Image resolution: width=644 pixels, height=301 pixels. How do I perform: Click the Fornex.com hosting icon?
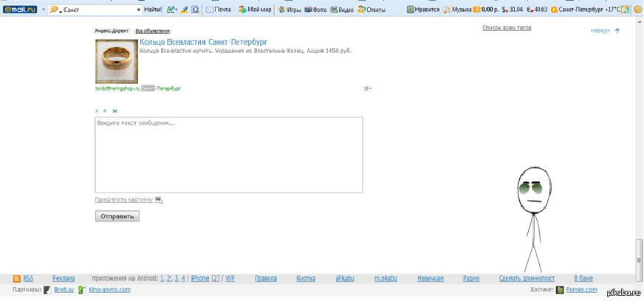(x=559, y=291)
